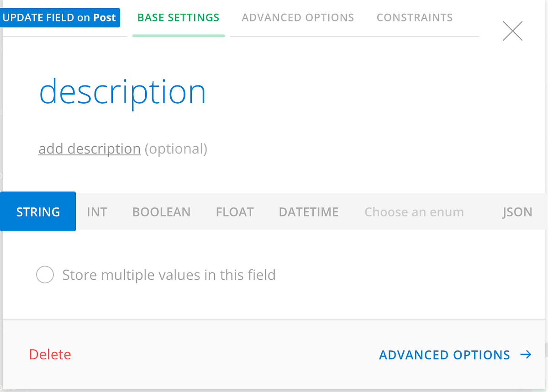Choose the INT field type

point(97,212)
